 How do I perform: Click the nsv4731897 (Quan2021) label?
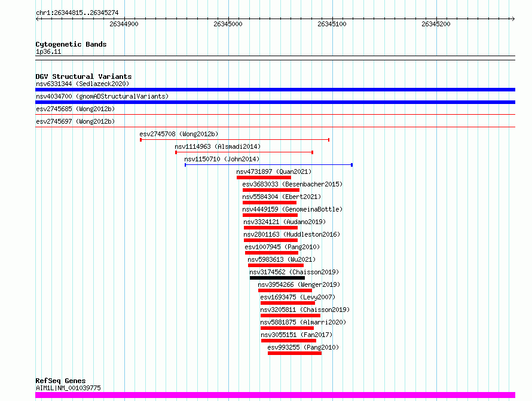(274, 172)
